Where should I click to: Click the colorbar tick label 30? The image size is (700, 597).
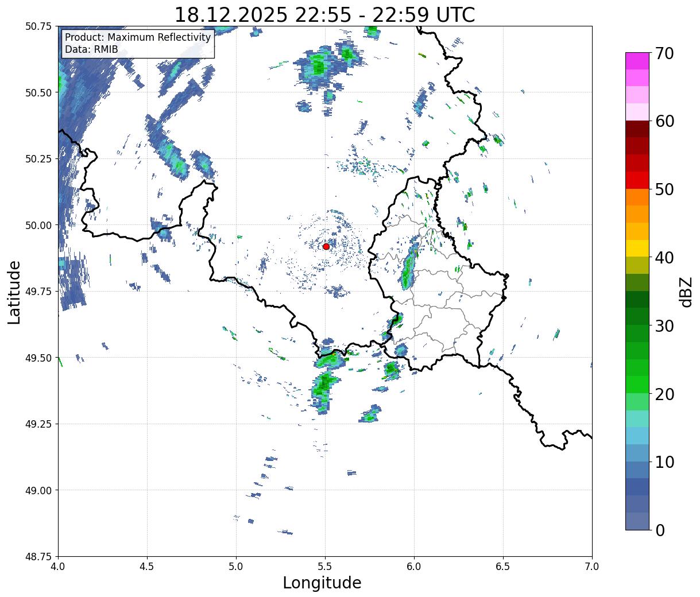[x=664, y=325]
